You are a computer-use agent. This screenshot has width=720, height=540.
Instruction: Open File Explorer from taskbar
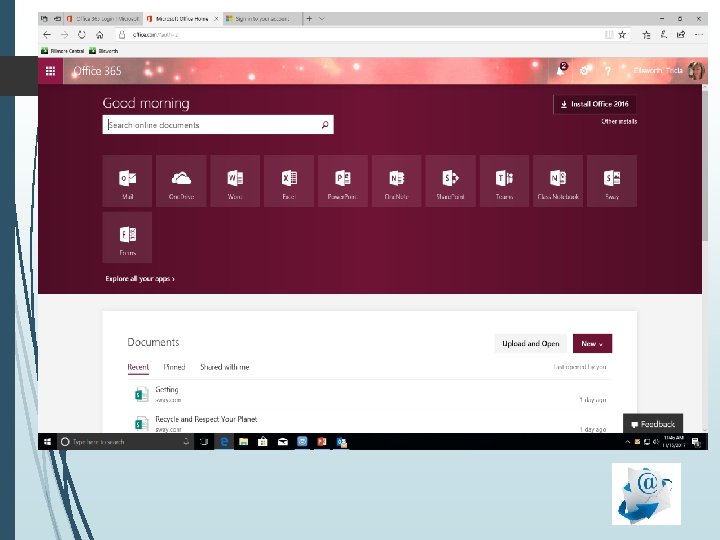pos(243,442)
